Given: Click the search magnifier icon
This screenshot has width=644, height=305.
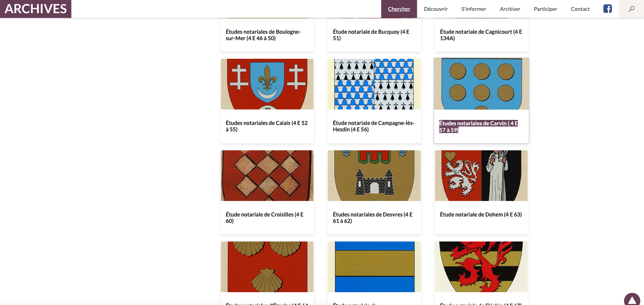Looking at the screenshot, I should click(631, 9).
